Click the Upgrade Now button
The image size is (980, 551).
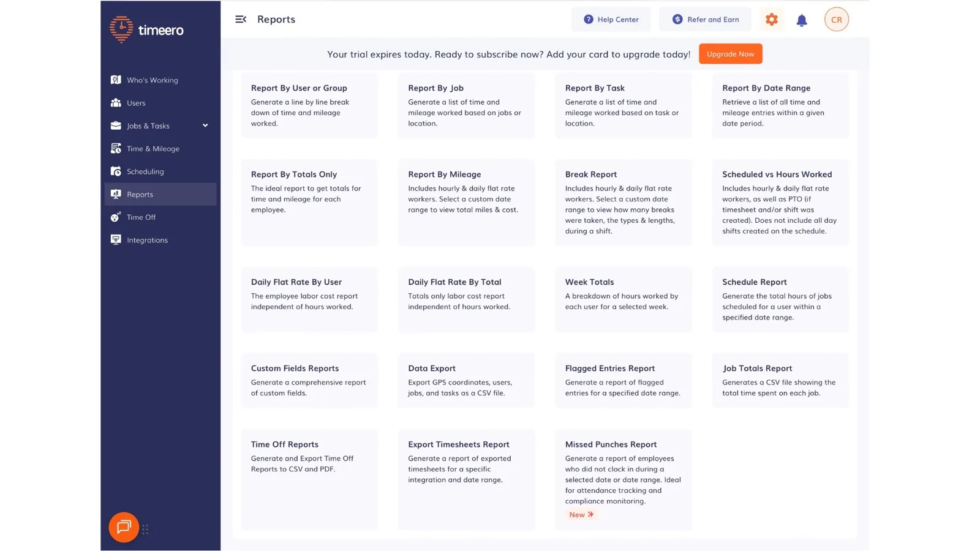[731, 54]
